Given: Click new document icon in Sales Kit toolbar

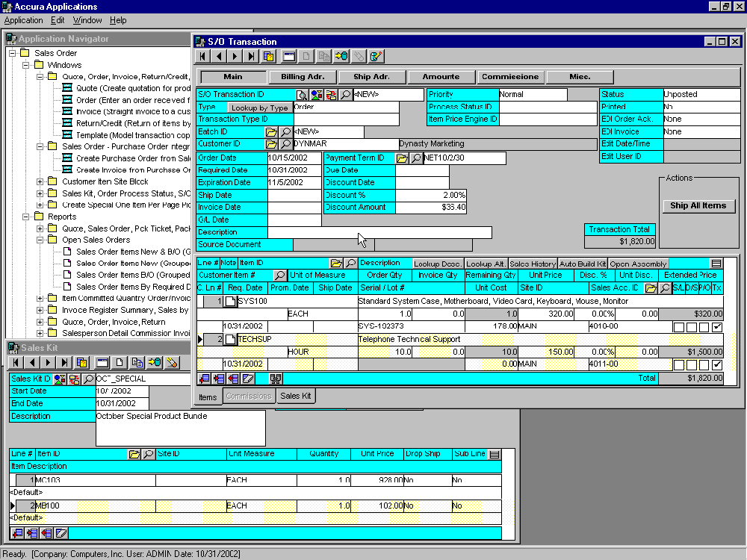Looking at the screenshot, I should pyautogui.click(x=120, y=362).
